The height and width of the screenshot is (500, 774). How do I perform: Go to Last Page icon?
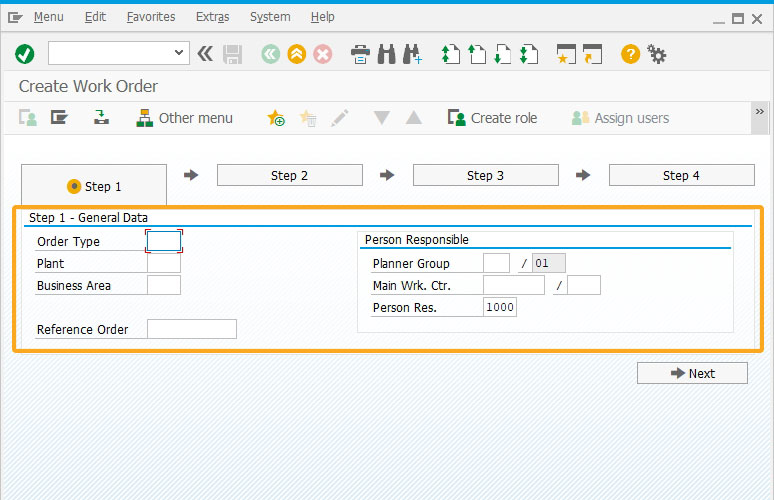point(529,54)
